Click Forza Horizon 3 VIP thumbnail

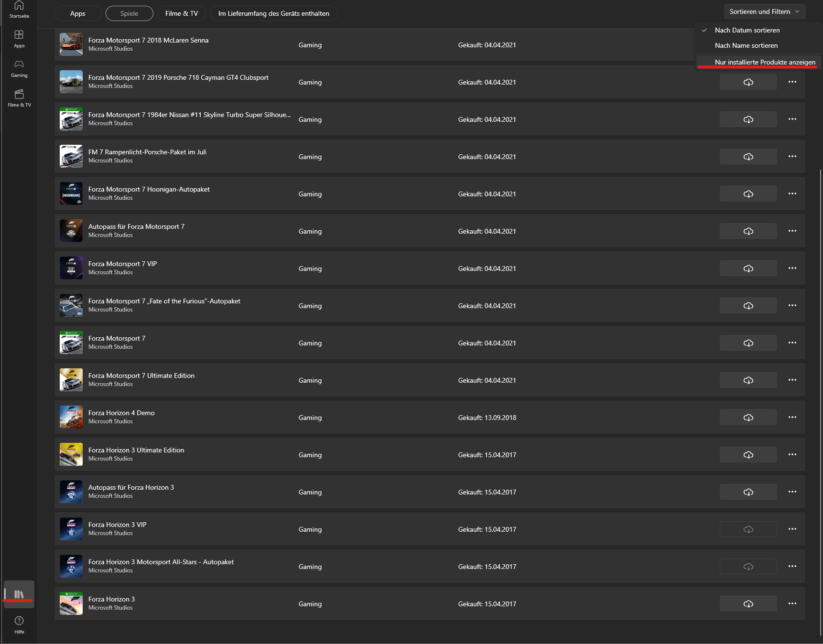pos(71,529)
